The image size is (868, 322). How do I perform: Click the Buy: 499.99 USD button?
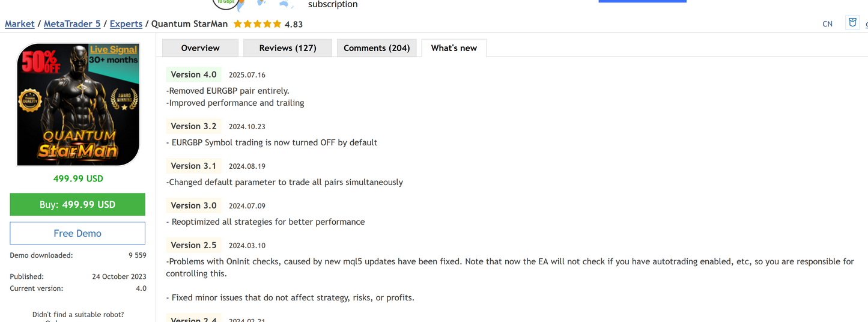tap(77, 204)
